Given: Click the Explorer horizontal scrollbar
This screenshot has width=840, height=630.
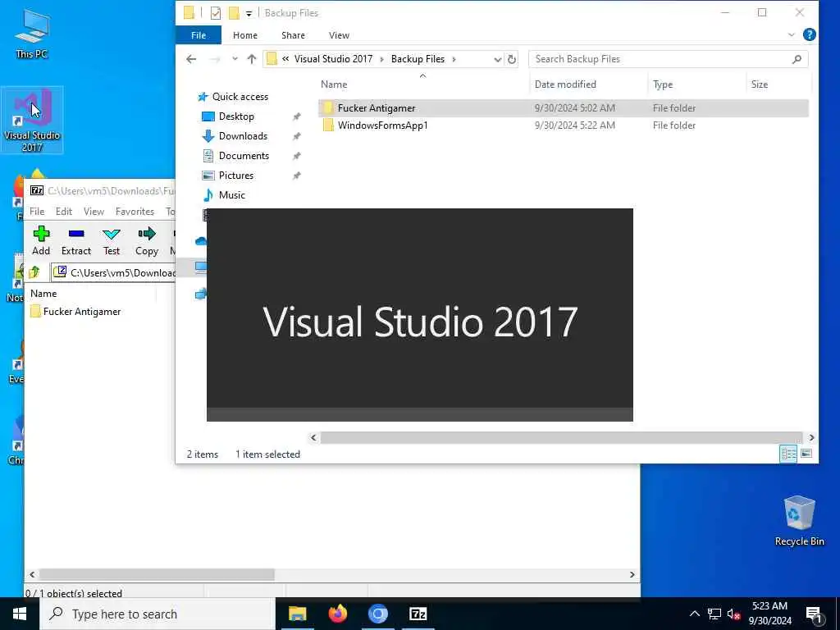Looking at the screenshot, I should point(561,438).
